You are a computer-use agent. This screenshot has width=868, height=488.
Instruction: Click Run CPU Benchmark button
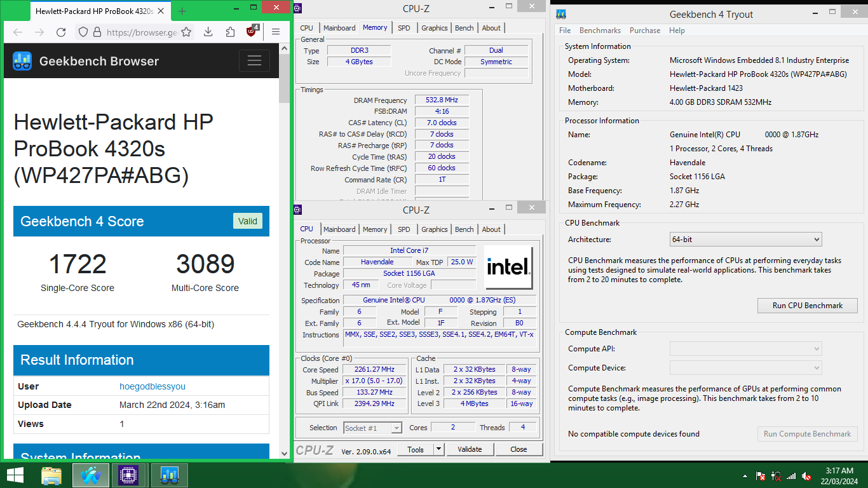(x=807, y=306)
